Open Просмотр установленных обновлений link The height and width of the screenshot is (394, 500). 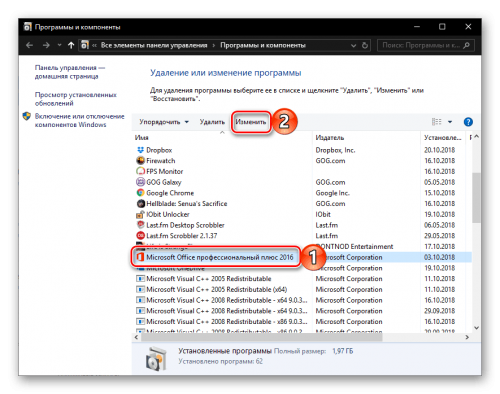point(76,99)
